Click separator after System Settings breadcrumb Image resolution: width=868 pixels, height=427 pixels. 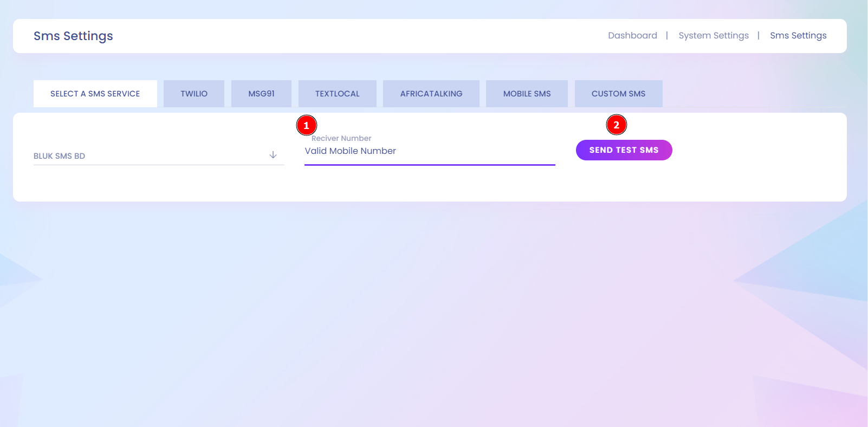coord(759,36)
